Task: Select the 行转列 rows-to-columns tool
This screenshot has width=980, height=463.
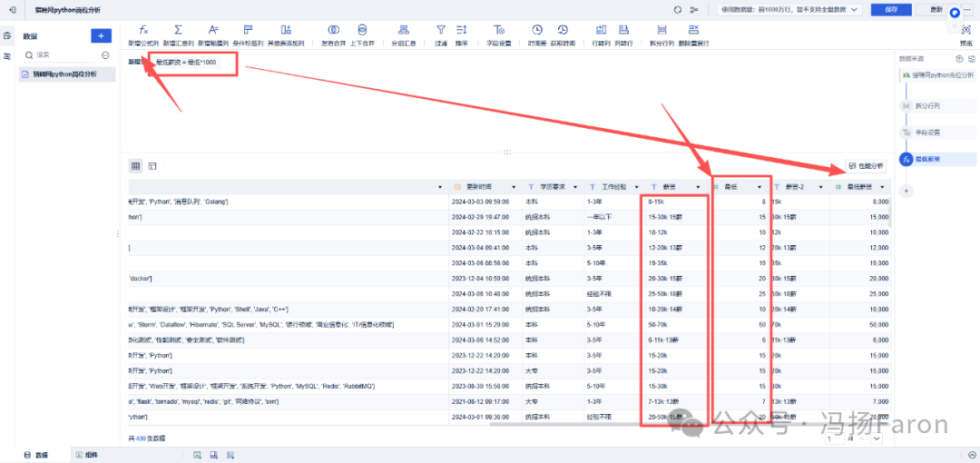Action: [602, 35]
